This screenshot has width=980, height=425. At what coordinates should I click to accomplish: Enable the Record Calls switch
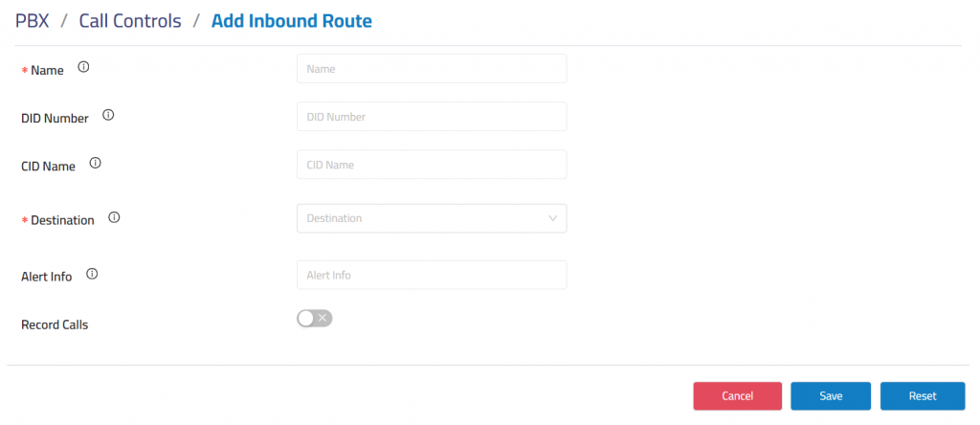(314, 319)
